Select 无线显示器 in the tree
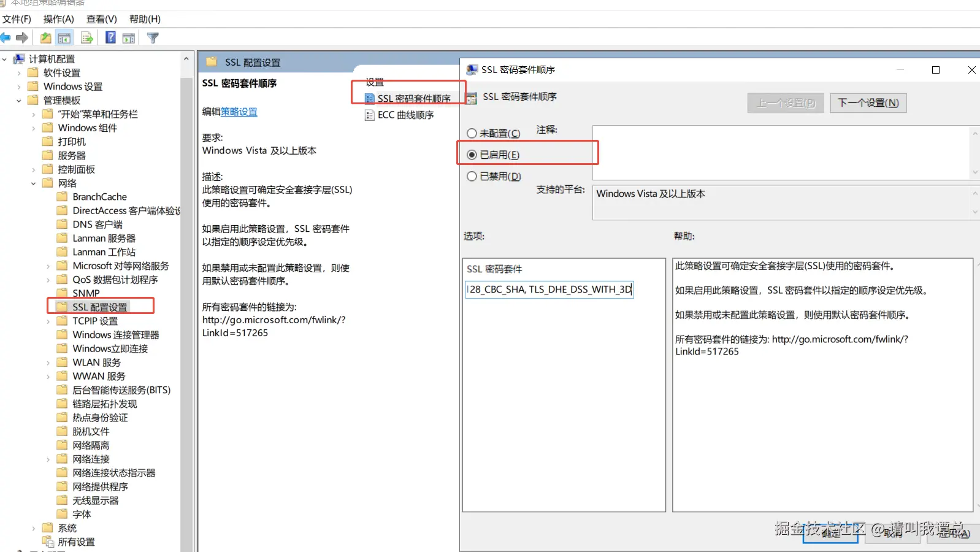 pyautogui.click(x=96, y=500)
